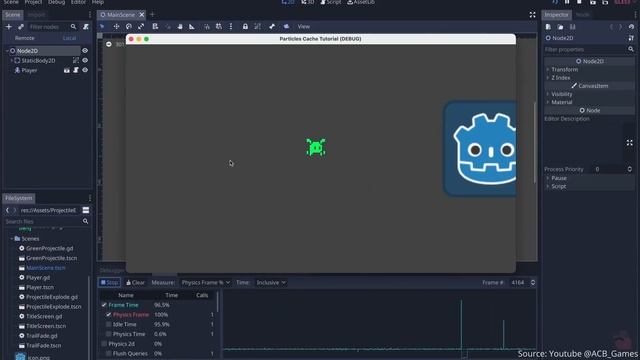Click the Pan Mode hand tool
640x360 pixels.
180,27
